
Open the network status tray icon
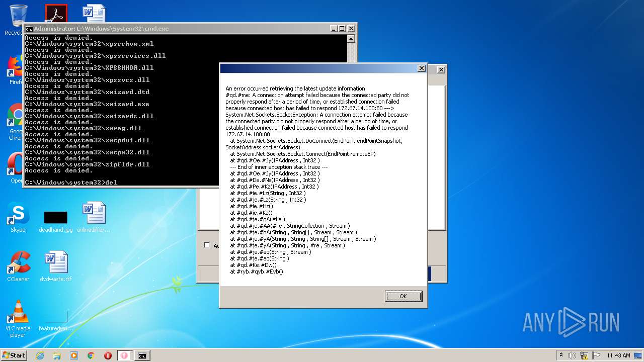click(x=584, y=355)
